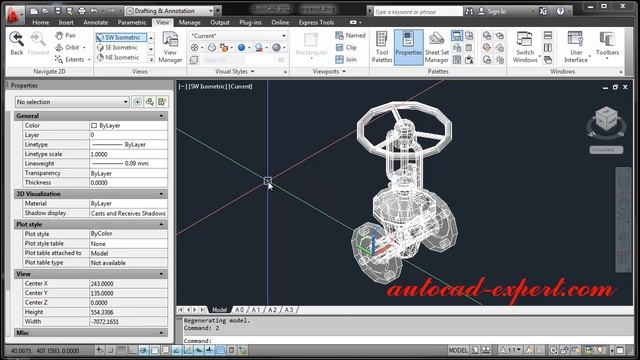Switch to the A0 layout tab
This screenshot has height=360, width=640.
pyautogui.click(x=240, y=310)
